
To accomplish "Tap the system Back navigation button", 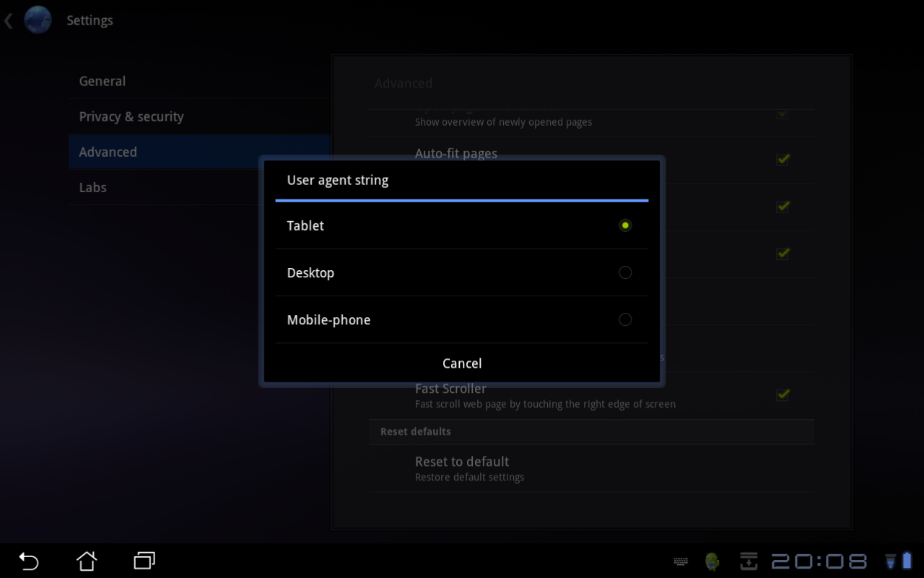I will [29, 561].
